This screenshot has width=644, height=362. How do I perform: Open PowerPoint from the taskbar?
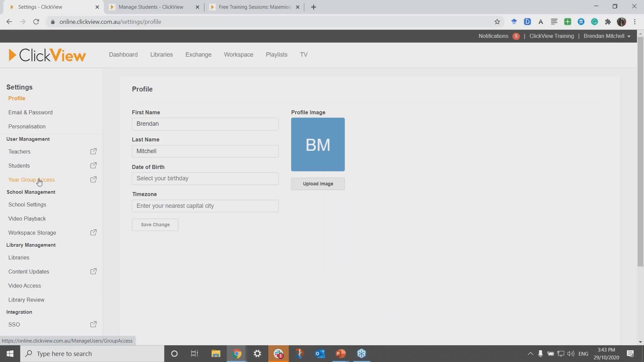pos(341,354)
